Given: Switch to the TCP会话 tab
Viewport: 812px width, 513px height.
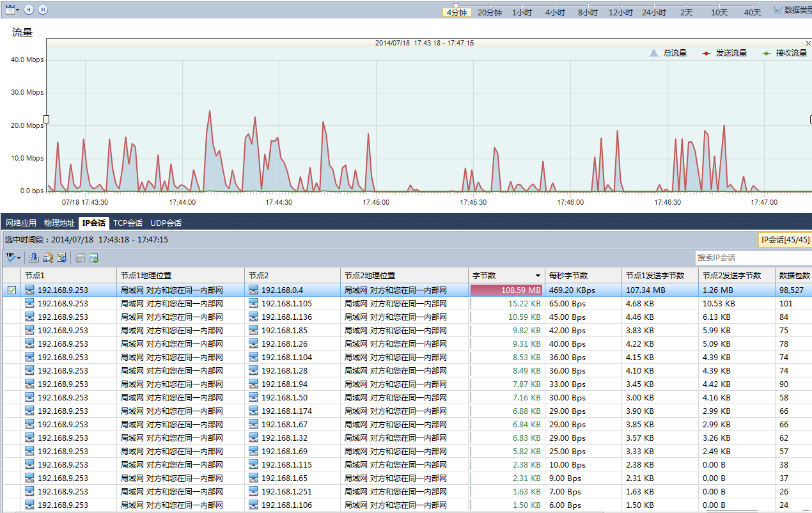Looking at the screenshot, I should pyautogui.click(x=128, y=223).
